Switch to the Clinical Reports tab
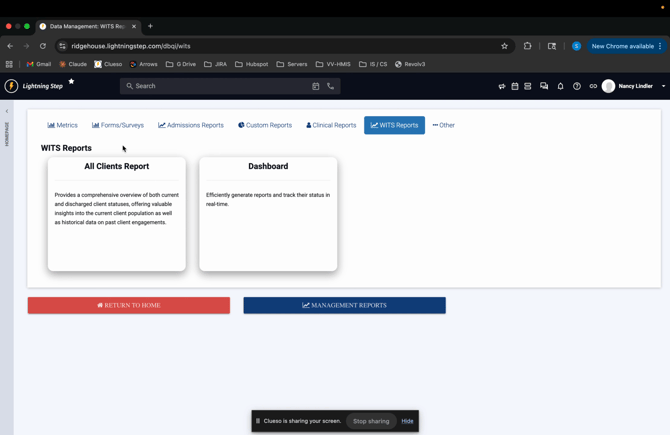 331,125
